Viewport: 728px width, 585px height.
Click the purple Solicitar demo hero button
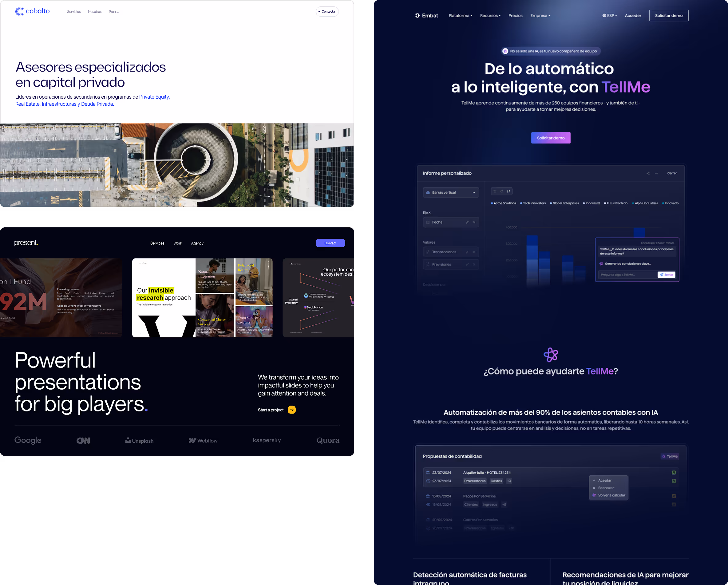point(551,138)
